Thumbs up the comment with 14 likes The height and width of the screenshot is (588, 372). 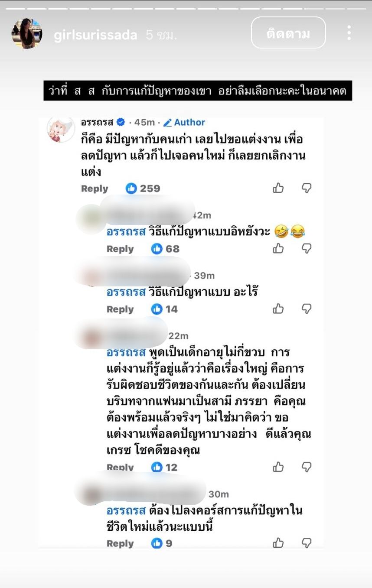tap(278, 309)
